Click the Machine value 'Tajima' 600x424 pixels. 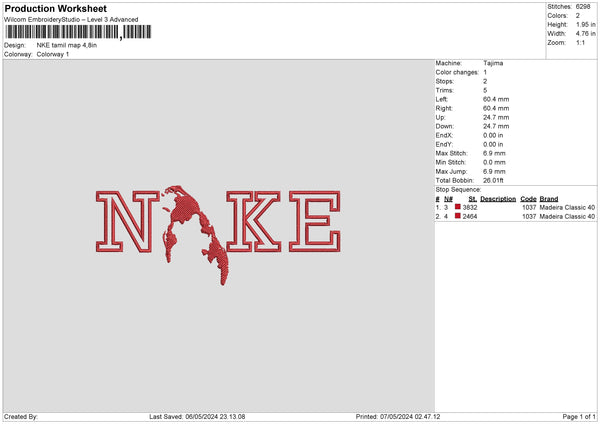(x=493, y=63)
